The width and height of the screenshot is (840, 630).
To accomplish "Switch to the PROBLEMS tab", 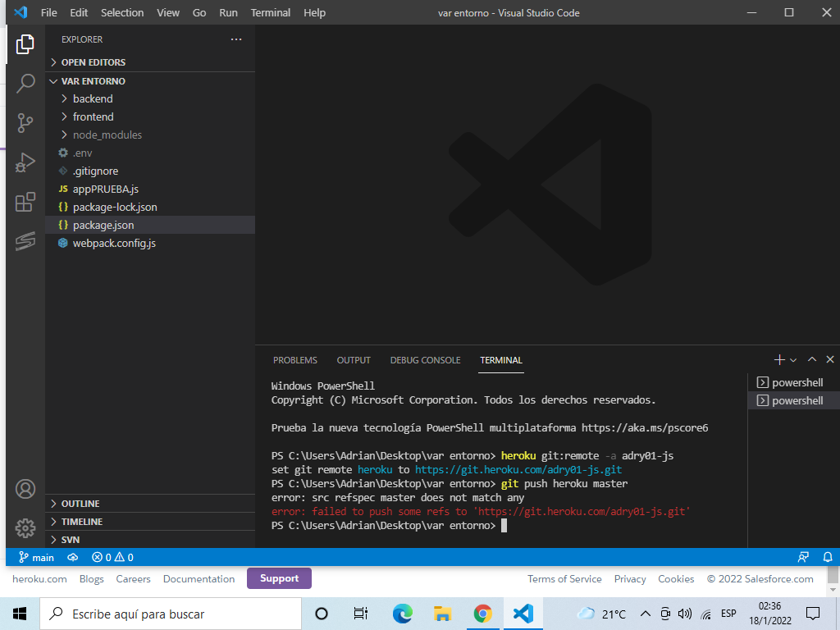I will [295, 360].
